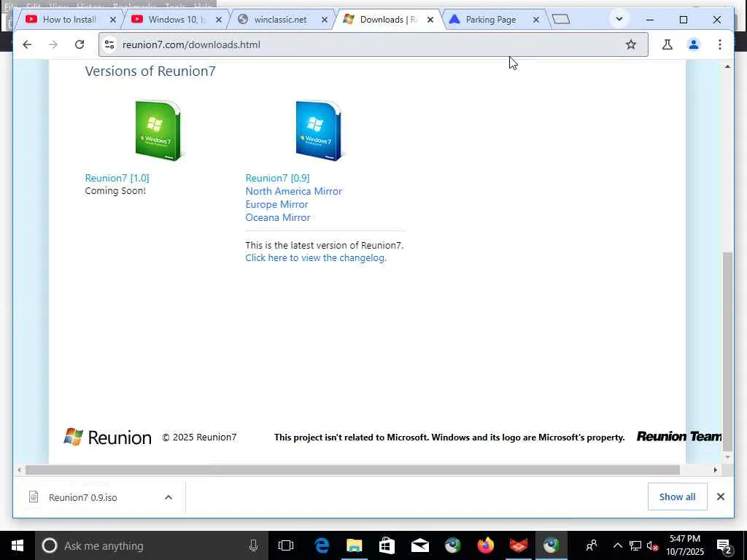Open site information icon in address bar
Image resolution: width=747 pixels, height=560 pixels.
click(x=109, y=44)
